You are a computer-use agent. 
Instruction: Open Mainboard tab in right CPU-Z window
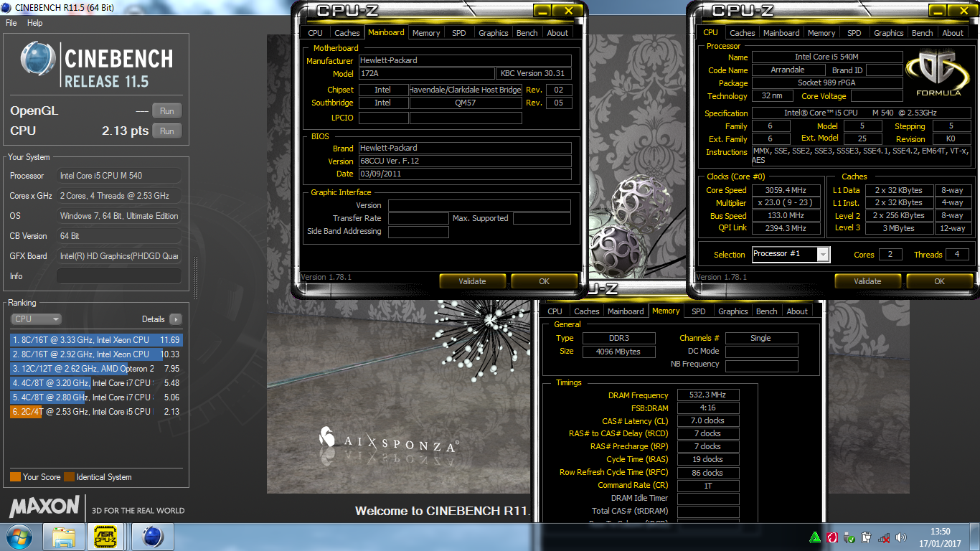pos(781,33)
